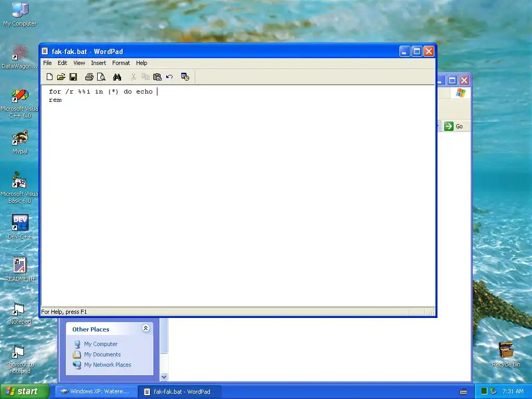Save the file using the floppy icon
The height and width of the screenshot is (399, 532).
click(x=73, y=77)
